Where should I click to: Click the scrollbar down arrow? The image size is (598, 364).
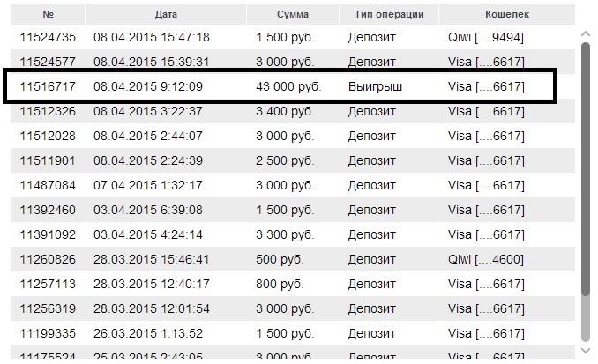(x=586, y=351)
